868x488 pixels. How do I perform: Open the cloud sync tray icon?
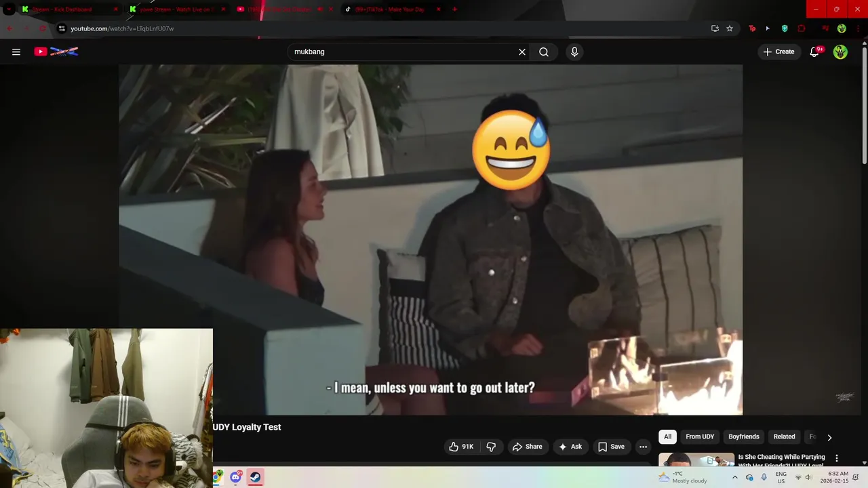(749, 477)
